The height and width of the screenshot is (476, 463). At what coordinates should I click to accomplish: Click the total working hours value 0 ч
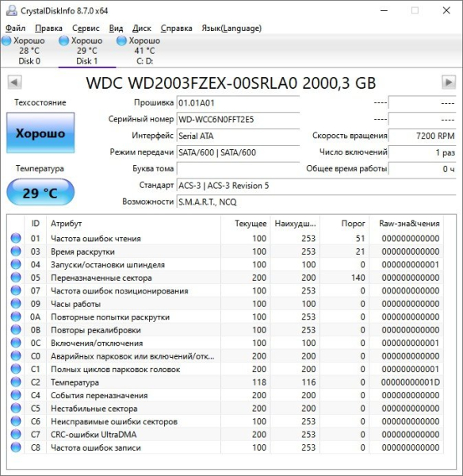(422, 169)
